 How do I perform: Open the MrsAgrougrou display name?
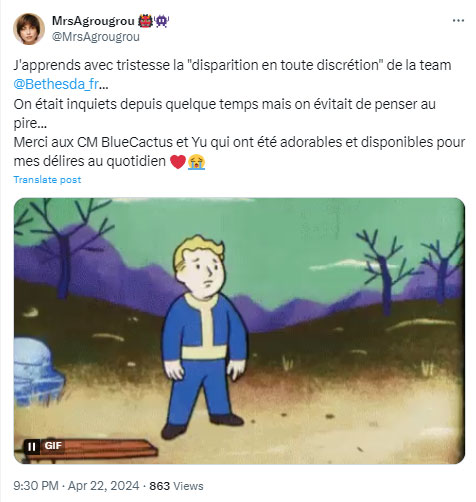click(x=93, y=21)
